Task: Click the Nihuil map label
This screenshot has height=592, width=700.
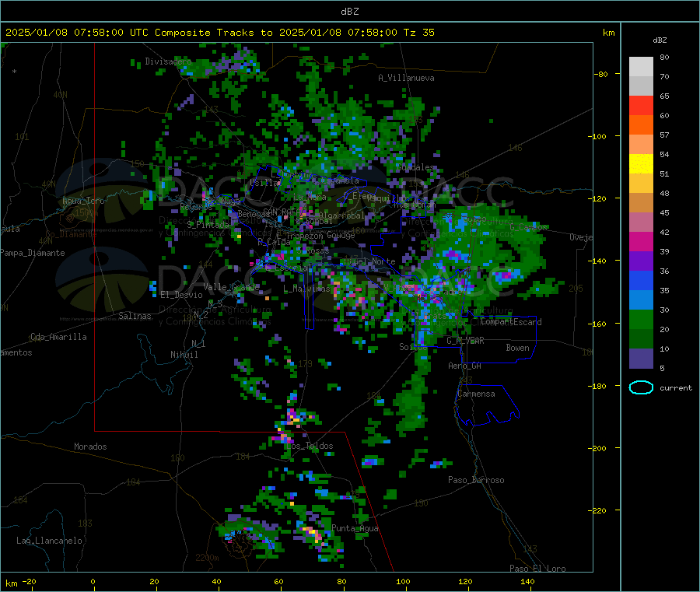Action: click(x=184, y=355)
